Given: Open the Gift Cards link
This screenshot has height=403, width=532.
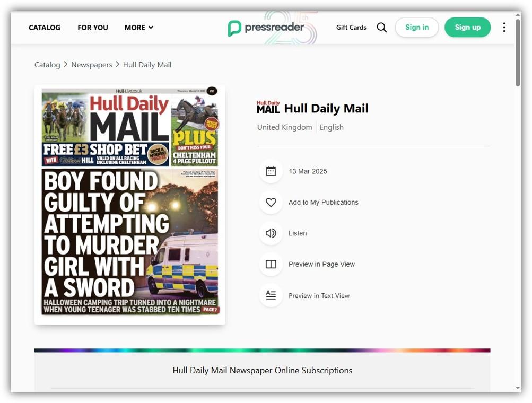Looking at the screenshot, I should click(x=351, y=28).
